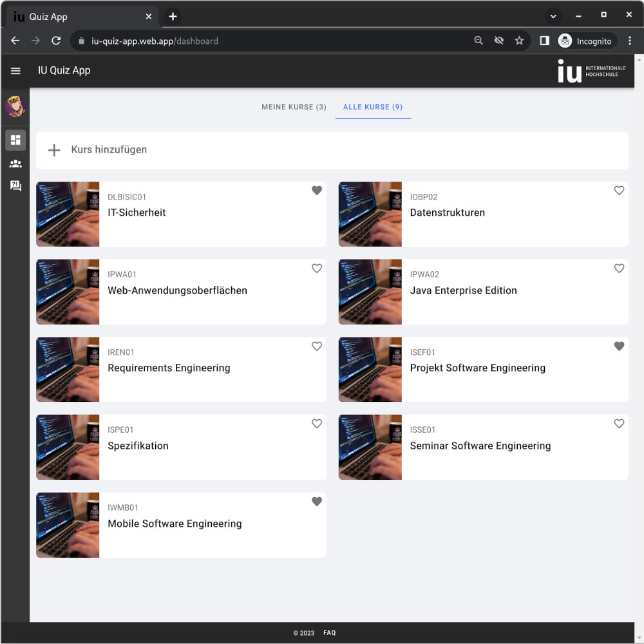644x644 pixels.
Task: Open the groups people icon in sidebar
Action: pos(15,164)
